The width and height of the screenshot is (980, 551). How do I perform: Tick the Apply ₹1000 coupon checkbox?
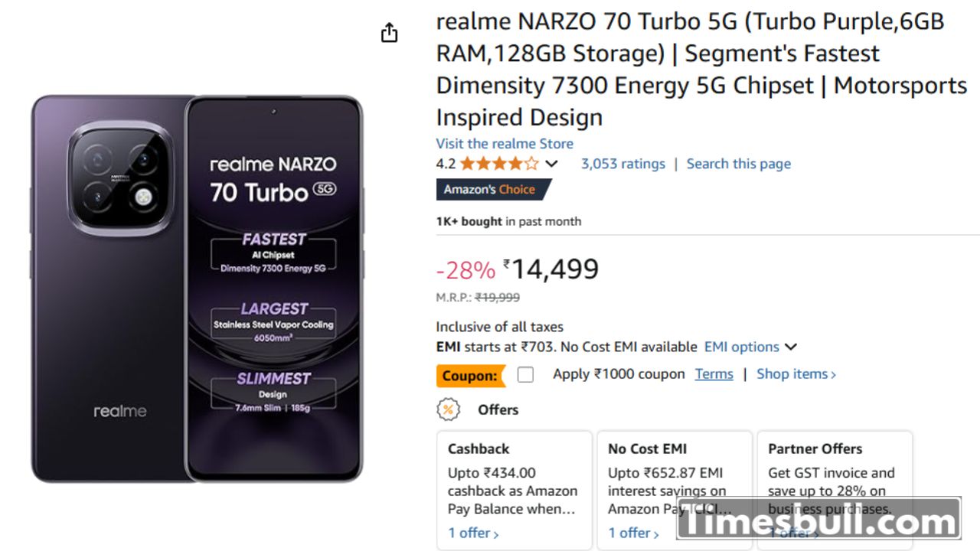[x=525, y=375]
